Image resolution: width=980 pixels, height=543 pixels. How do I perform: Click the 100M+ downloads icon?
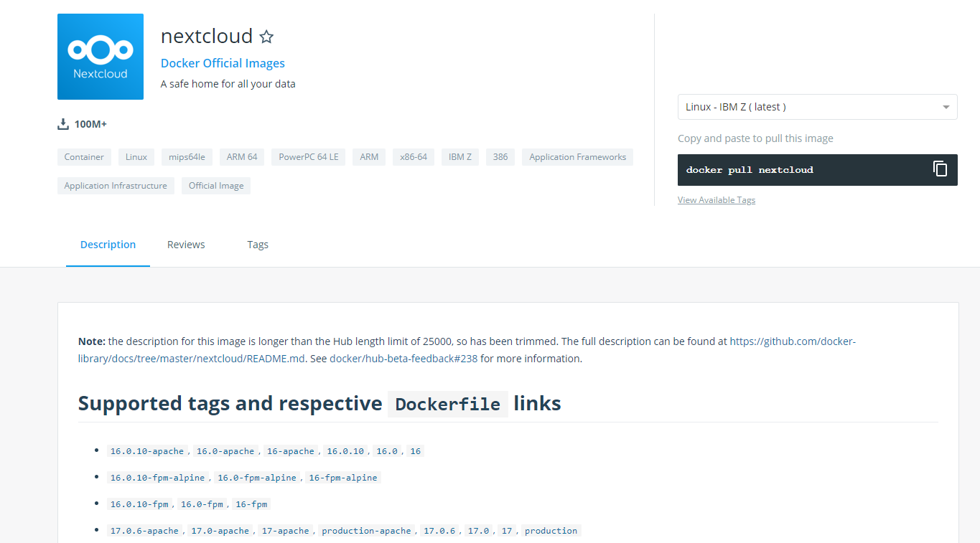pos(63,124)
